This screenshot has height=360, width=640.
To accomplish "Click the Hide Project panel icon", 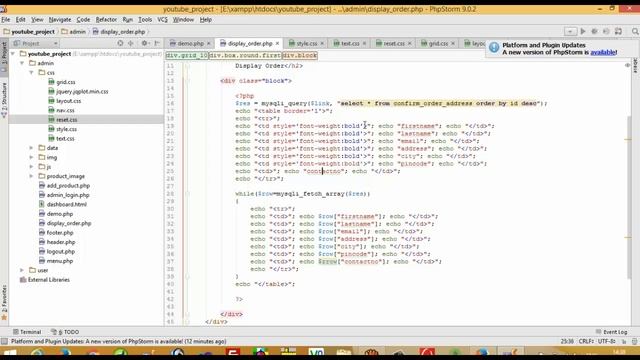I will (x=157, y=43).
